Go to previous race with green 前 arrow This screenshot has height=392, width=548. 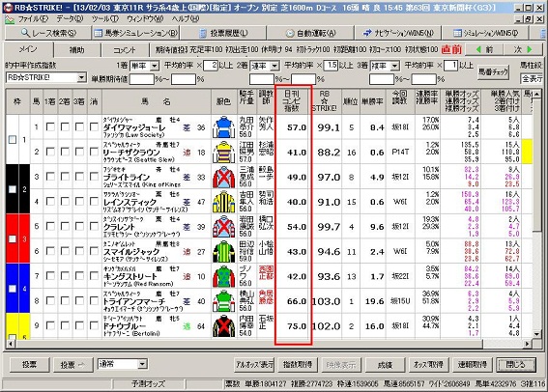point(484,49)
